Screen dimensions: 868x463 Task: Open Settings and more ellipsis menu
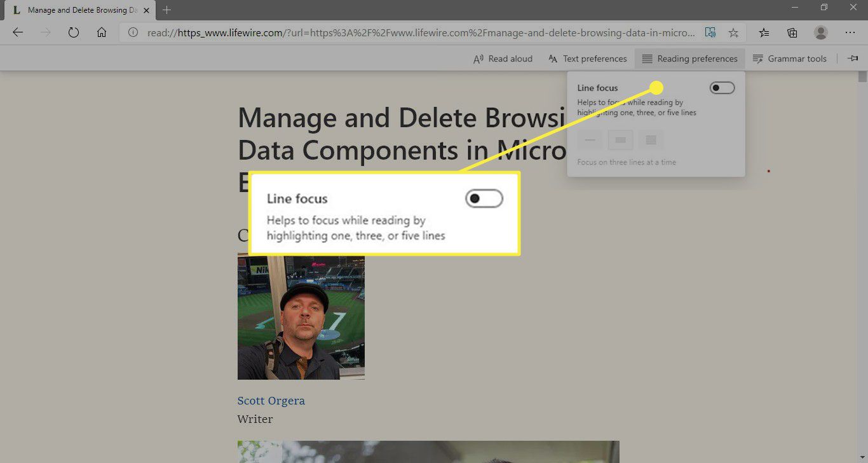pyautogui.click(x=850, y=32)
